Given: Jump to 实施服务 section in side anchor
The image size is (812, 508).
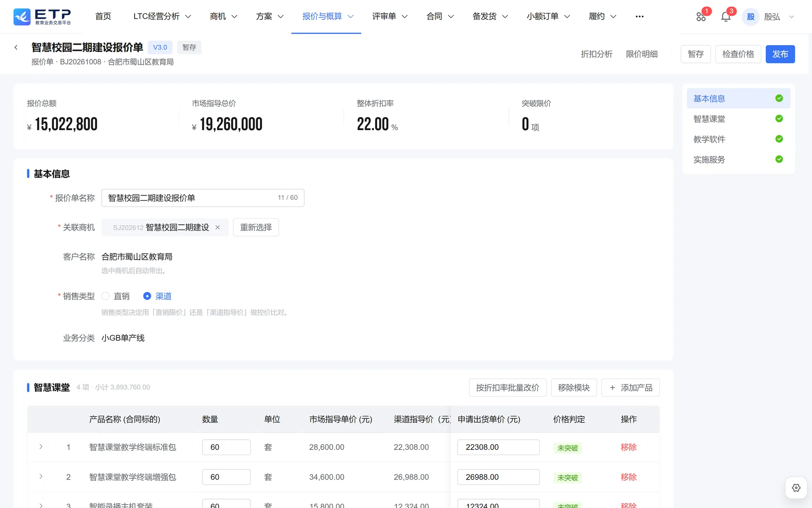Looking at the screenshot, I should (738, 160).
